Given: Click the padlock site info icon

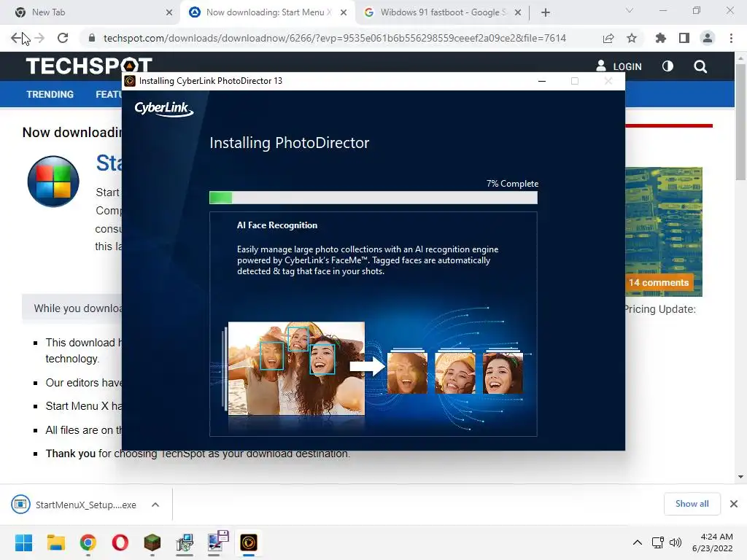Looking at the screenshot, I should (x=92, y=38).
